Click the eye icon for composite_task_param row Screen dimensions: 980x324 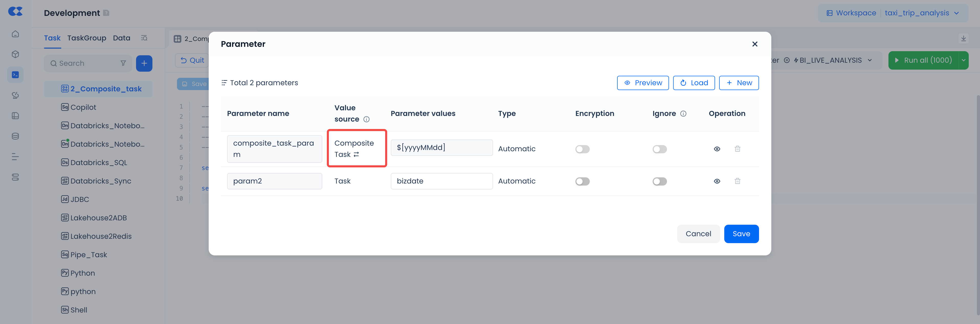717,149
